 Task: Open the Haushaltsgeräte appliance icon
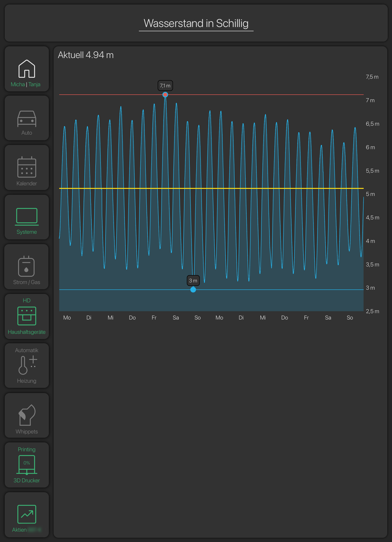coord(27,316)
